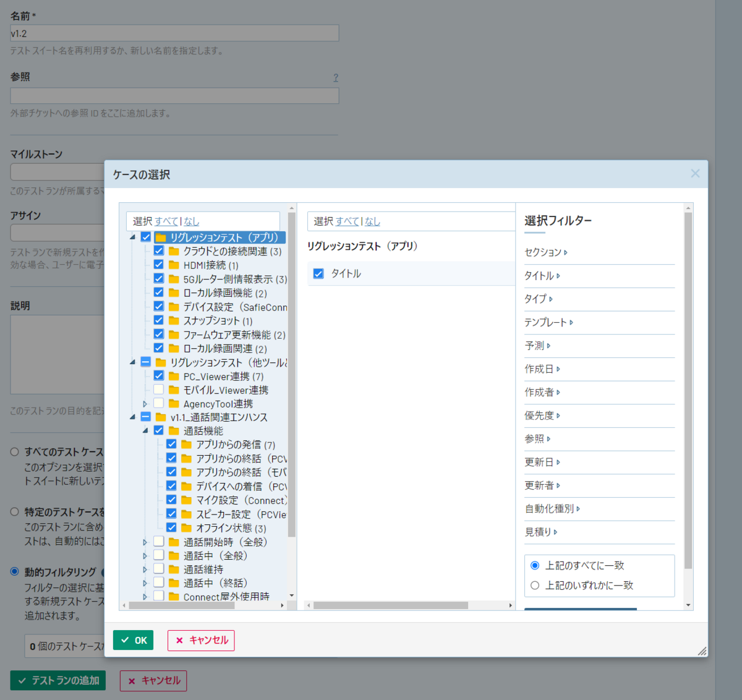Viewport: 742px width, 700px height.
Task: Click folder icon of オフライン状態 section
Action: click(x=186, y=527)
